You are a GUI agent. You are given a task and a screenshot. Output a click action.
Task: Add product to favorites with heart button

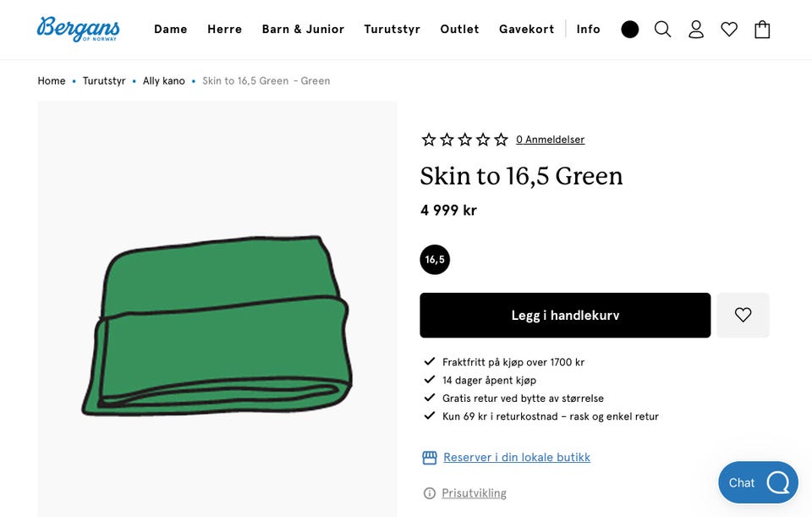[743, 315]
